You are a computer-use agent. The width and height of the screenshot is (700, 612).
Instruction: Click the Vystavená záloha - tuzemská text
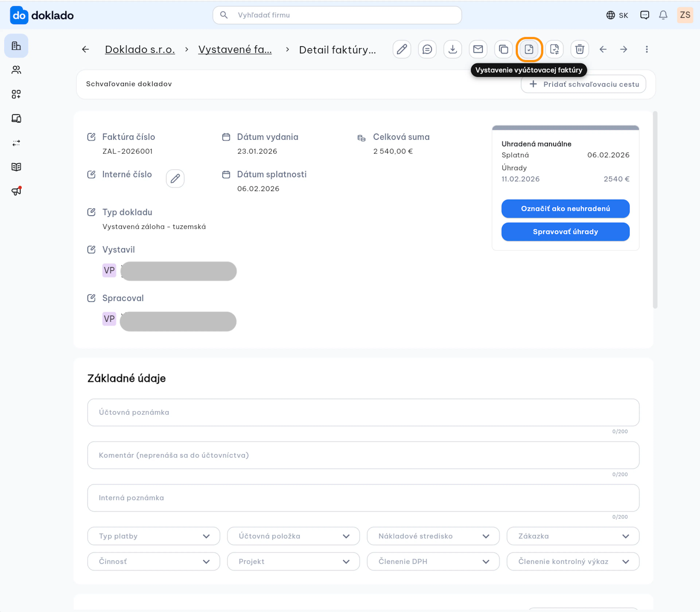154,227
